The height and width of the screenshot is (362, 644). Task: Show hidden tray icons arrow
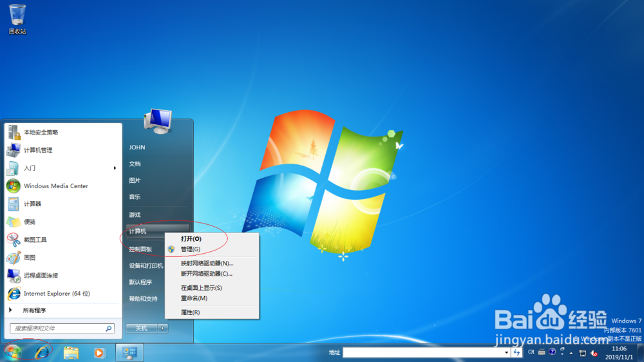tap(571, 353)
